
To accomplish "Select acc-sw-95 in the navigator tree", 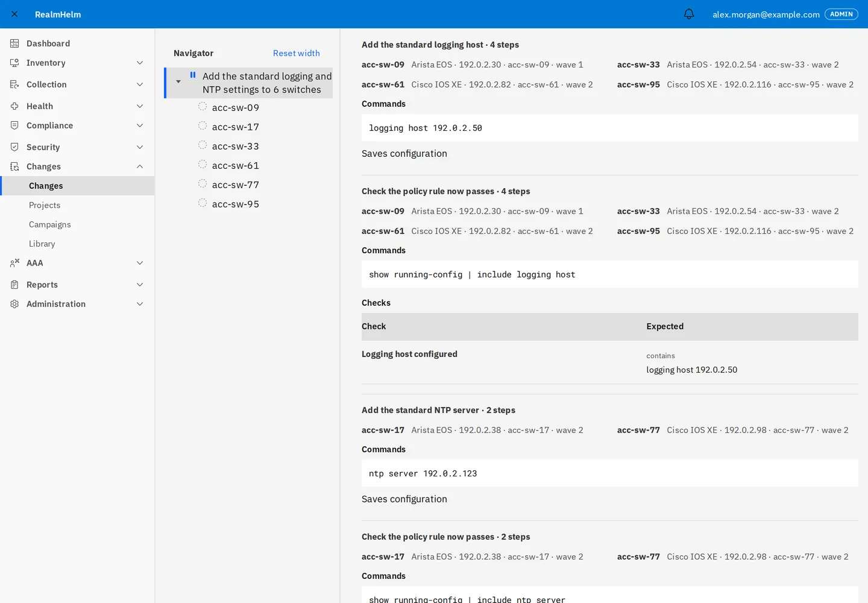I will (236, 204).
